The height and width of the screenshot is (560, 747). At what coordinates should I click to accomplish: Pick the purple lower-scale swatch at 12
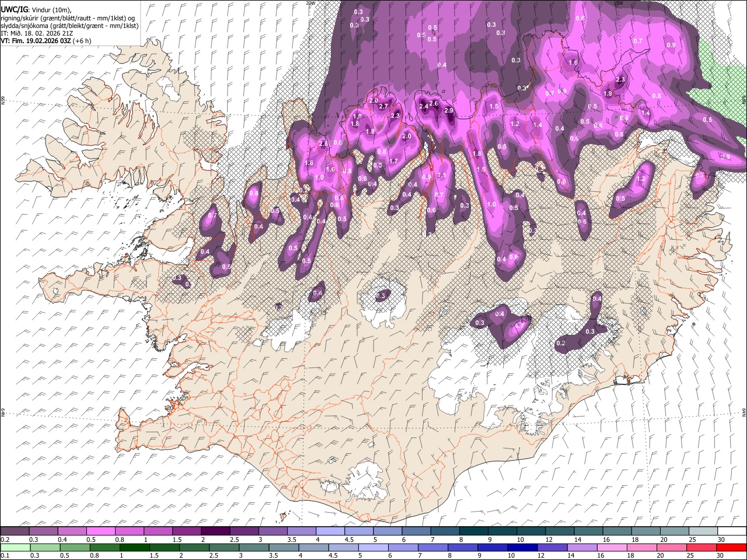(552, 548)
